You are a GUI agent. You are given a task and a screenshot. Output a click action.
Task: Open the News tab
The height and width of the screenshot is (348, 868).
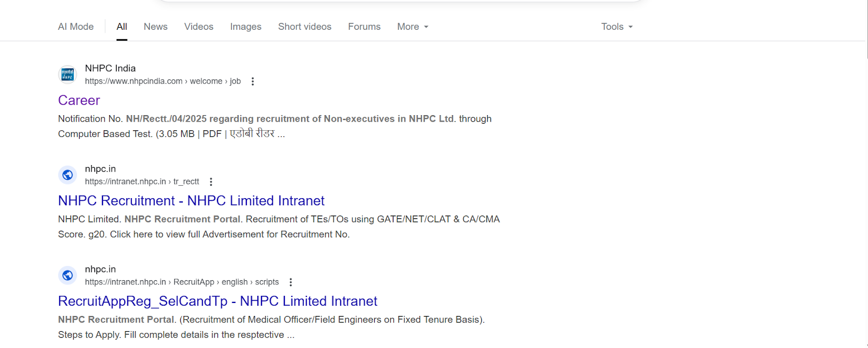point(156,27)
